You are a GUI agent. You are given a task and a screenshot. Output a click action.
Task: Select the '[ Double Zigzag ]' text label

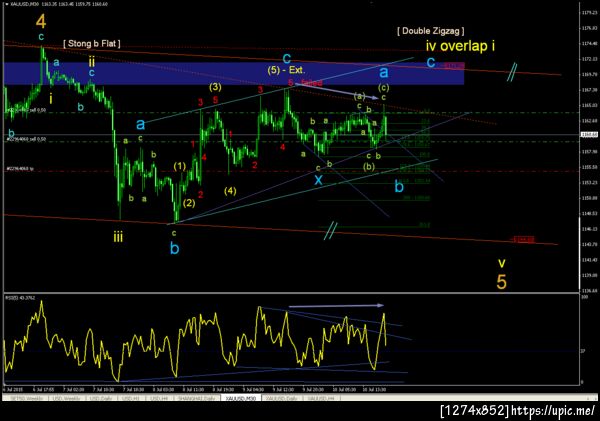(x=430, y=31)
